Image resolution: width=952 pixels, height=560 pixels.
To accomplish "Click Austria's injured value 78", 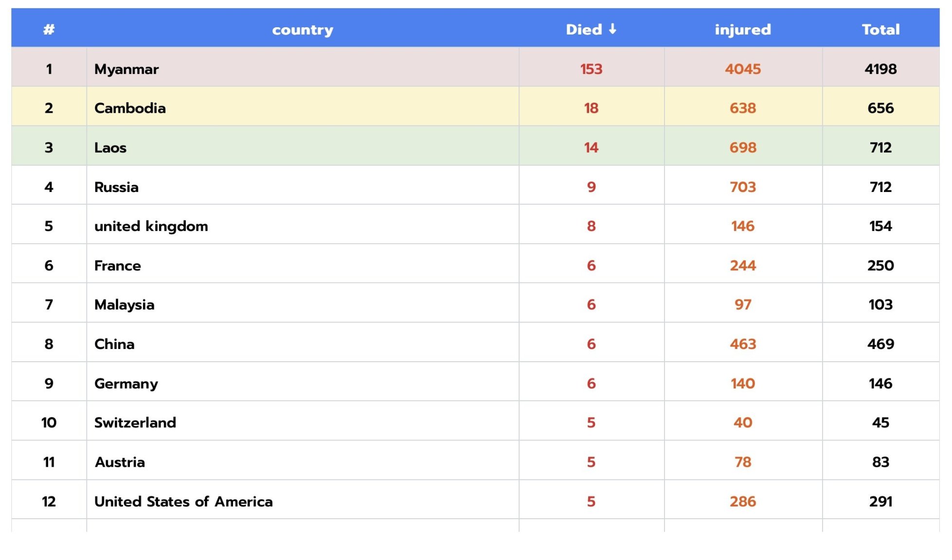I will 743,462.
